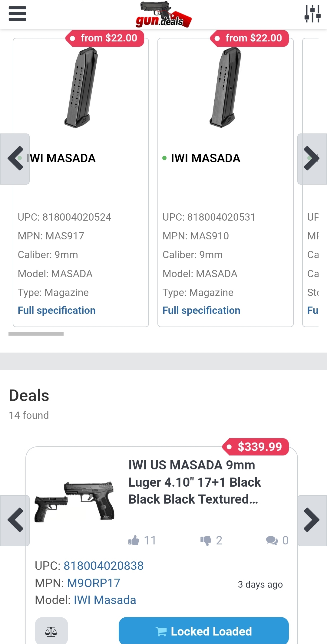Click the thumbs up icon on the deal
This screenshot has width=327, height=644.
tap(134, 540)
